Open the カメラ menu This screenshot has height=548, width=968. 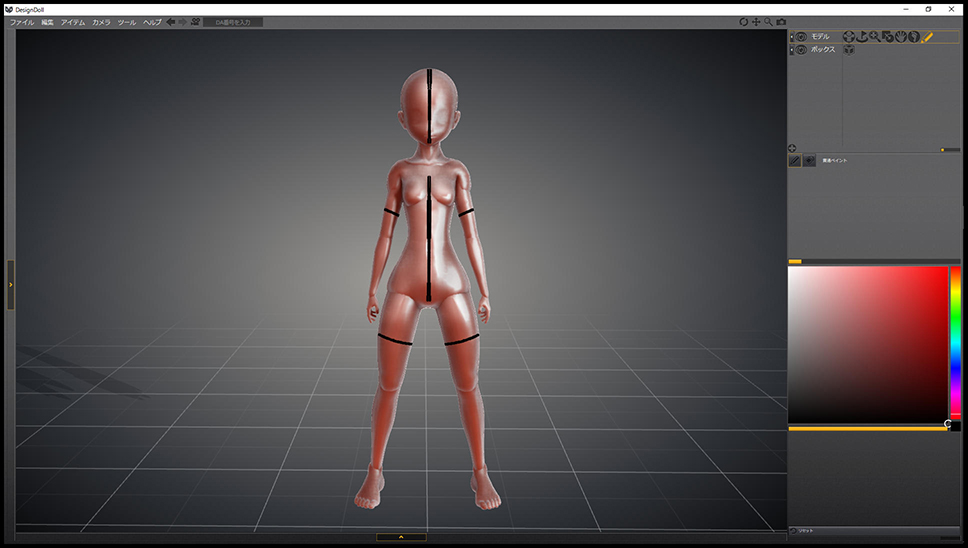click(x=101, y=22)
